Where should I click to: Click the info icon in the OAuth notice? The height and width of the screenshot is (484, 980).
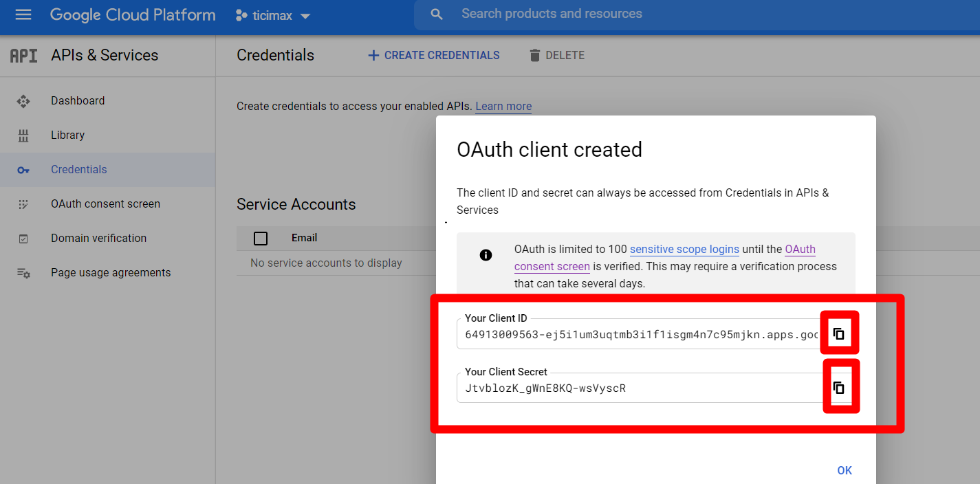pos(486,255)
